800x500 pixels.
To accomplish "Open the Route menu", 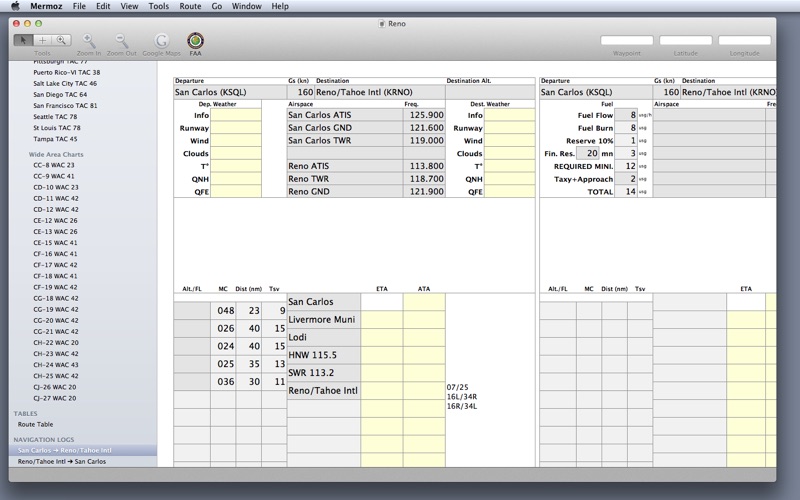I will point(190,6).
